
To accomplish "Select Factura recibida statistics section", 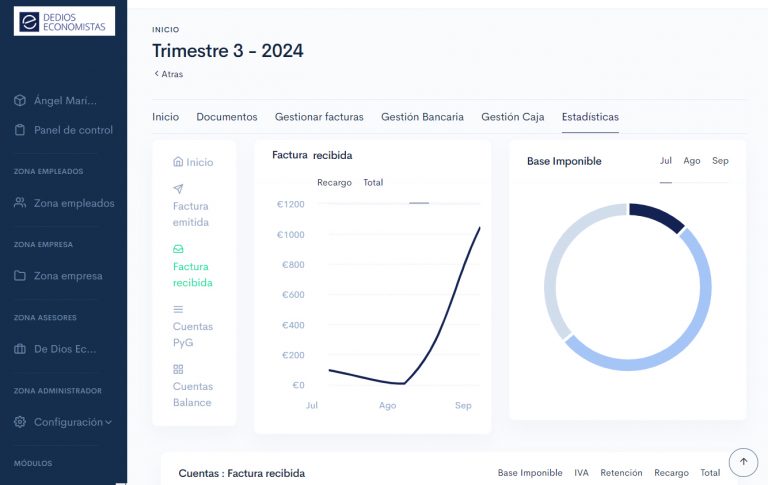I will point(192,274).
